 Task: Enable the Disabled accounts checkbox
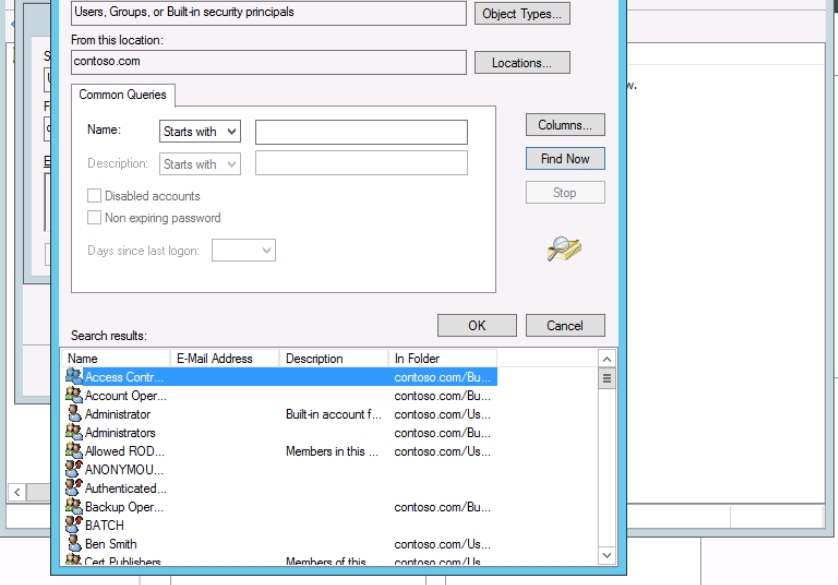[x=95, y=196]
